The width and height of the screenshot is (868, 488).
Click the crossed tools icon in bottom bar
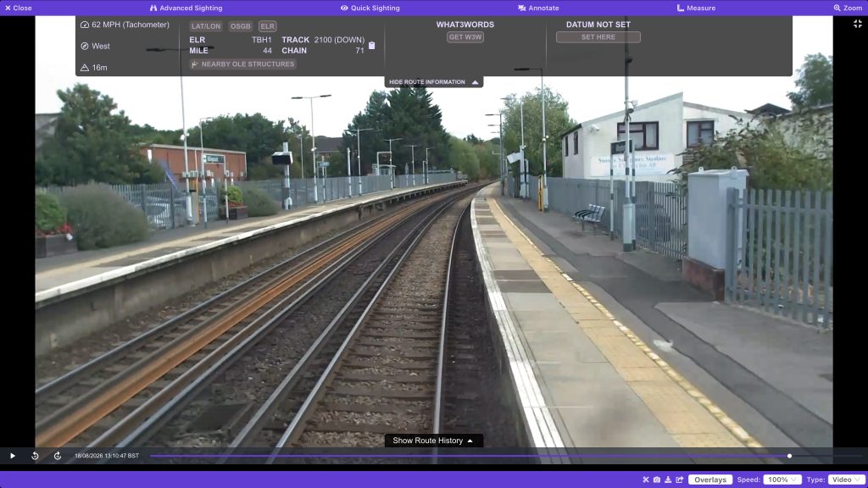(x=645, y=480)
